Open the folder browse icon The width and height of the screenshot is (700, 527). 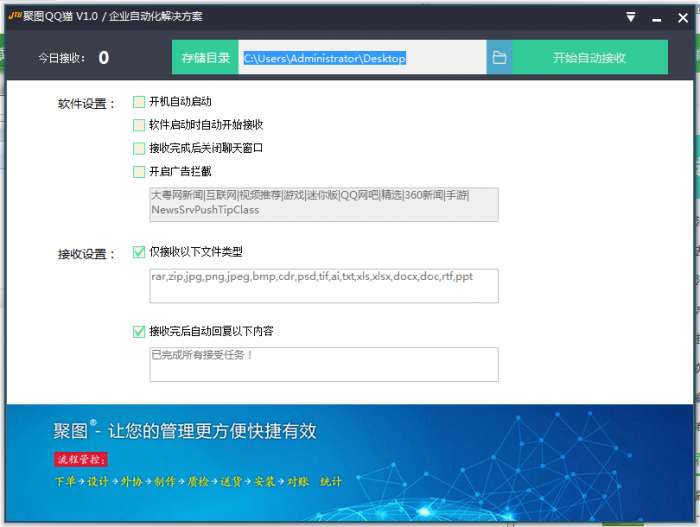click(x=499, y=58)
